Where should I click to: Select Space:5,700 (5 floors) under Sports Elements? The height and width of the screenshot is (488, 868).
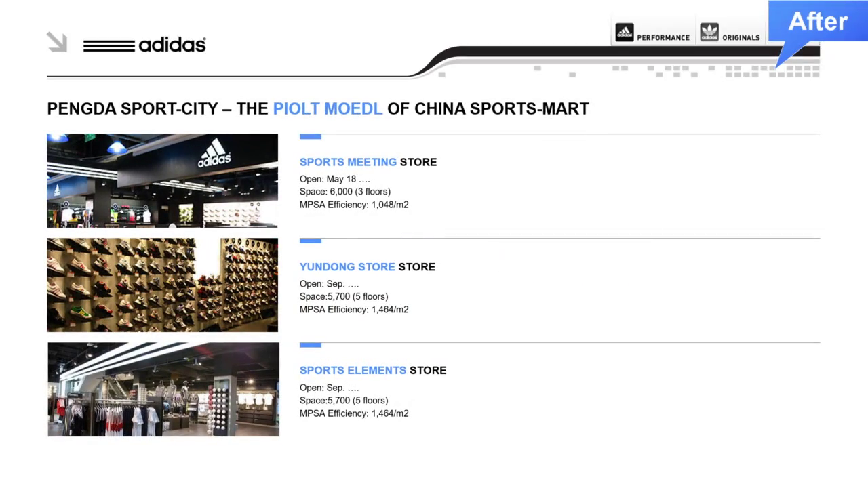344,401
